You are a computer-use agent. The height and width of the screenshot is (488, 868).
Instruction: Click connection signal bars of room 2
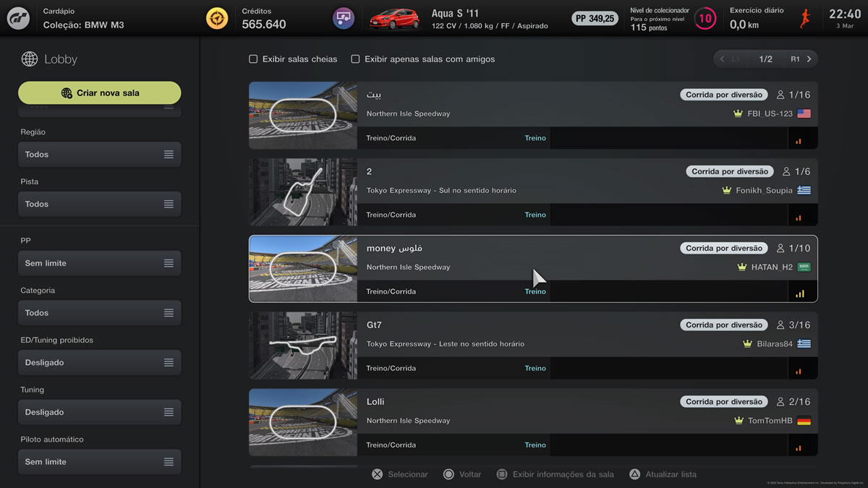[799, 217]
